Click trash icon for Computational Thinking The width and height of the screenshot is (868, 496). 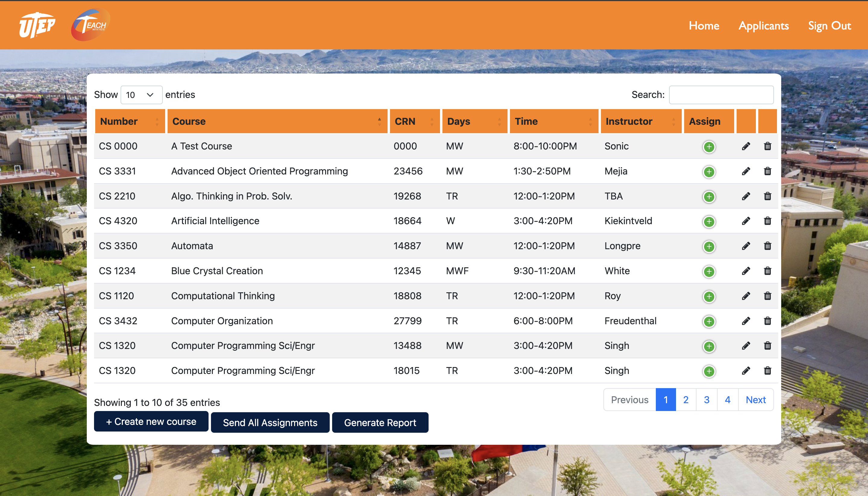[767, 296]
